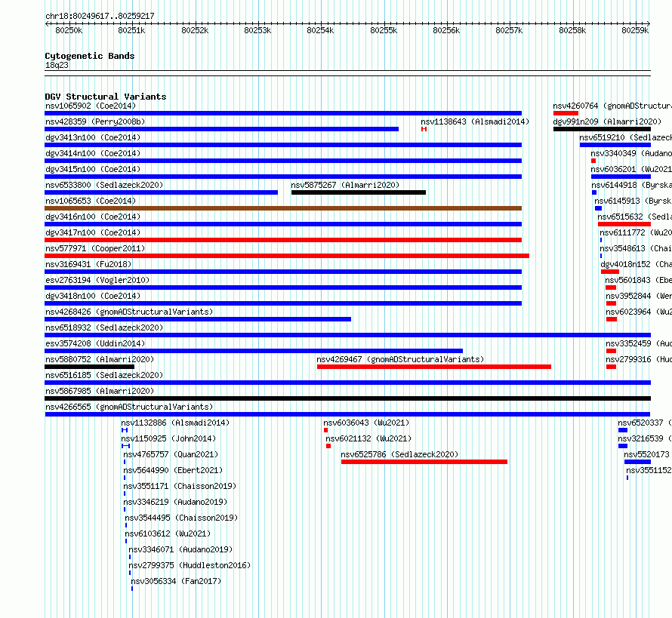The height and width of the screenshot is (618, 672).
Task: Click the black nsv5880752 variant bar
Action: pos(90,367)
